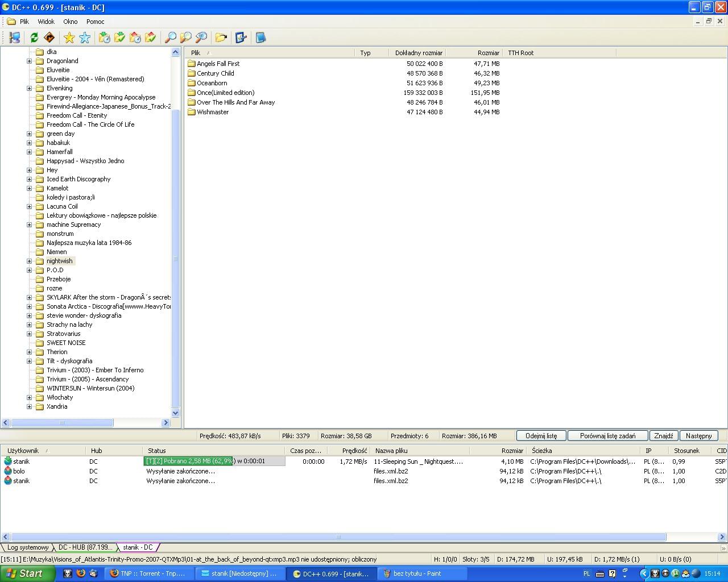Open Favorite Users blue star icon
The width and height of the screenshot is (728, 582).
click(x=85, y=38)
